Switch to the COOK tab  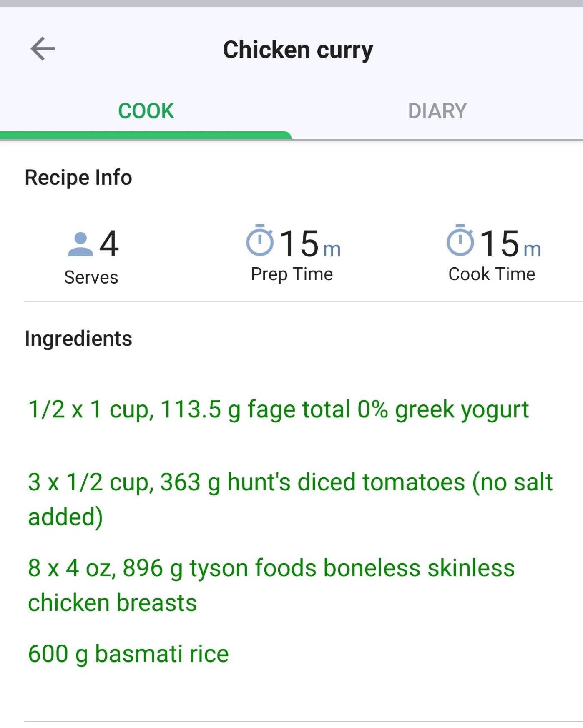pos(146,111)
